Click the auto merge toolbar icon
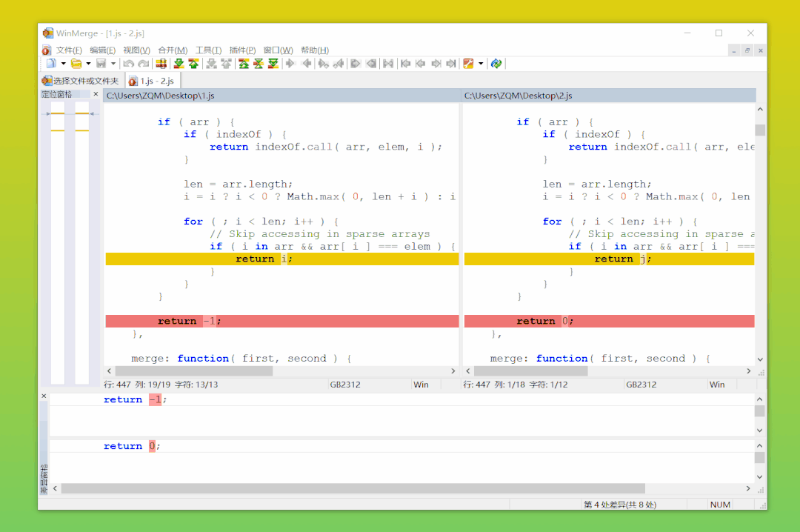The image size is (800, 532). [388, 63]
